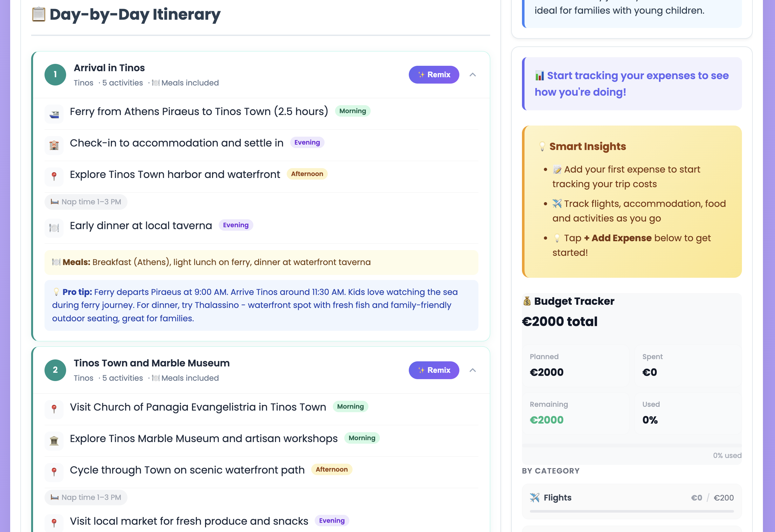The image size is (775, 532).
Task: Click the bar chart icon beside Start tracking expenses
Action: click(x=539, y=76)
